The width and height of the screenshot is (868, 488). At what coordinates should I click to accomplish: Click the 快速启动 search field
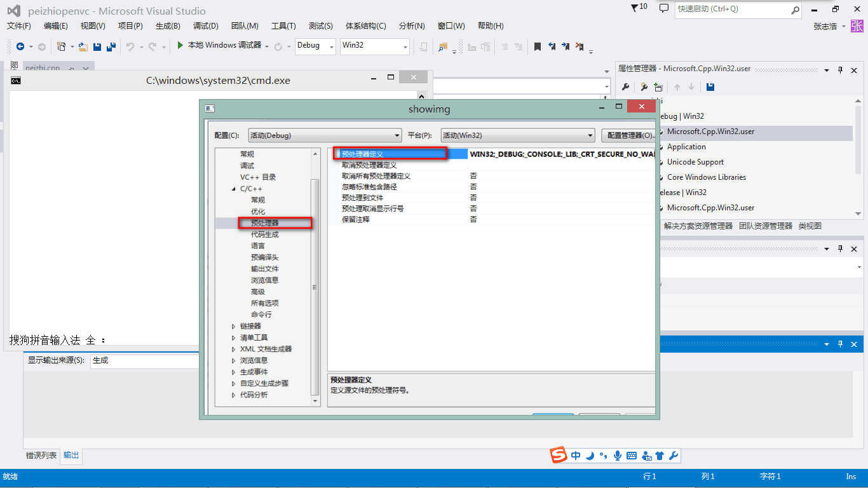tap(738, 10)
